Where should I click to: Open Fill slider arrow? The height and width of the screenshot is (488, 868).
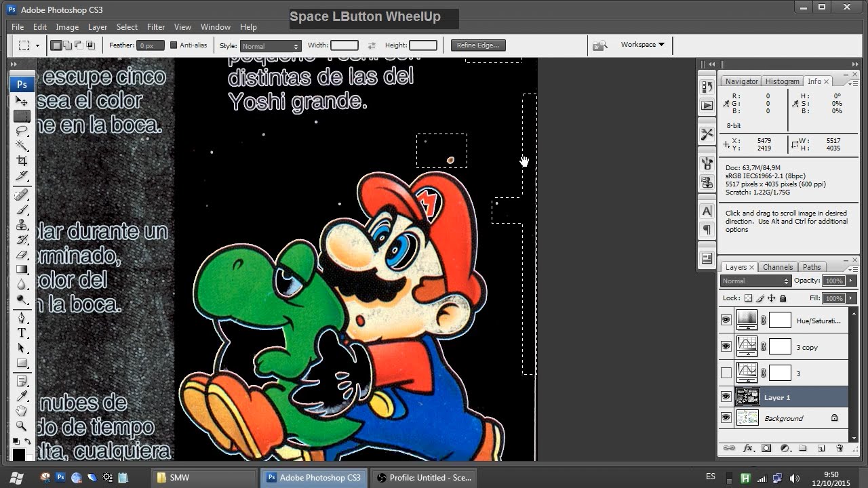click(851, 298)
